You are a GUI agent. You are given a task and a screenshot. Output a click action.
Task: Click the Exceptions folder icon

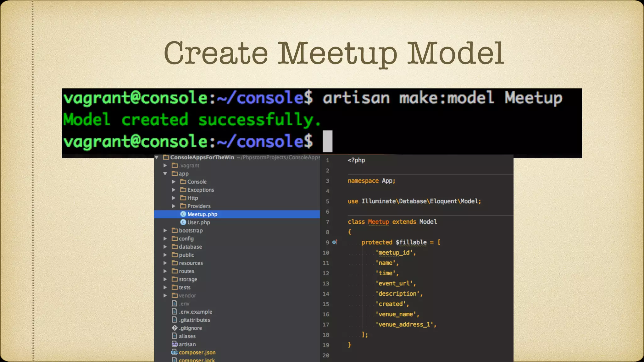(x=183, y=190)
